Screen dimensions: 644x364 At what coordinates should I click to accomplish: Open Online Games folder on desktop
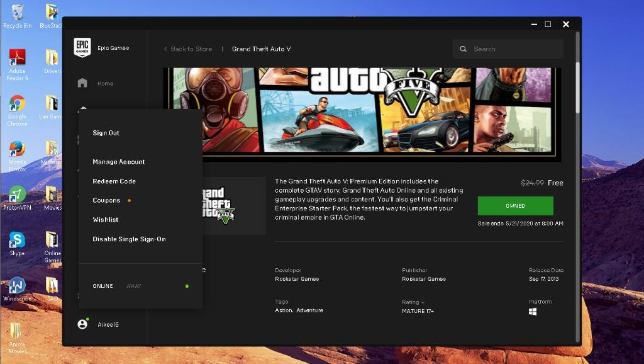point(52,247)
